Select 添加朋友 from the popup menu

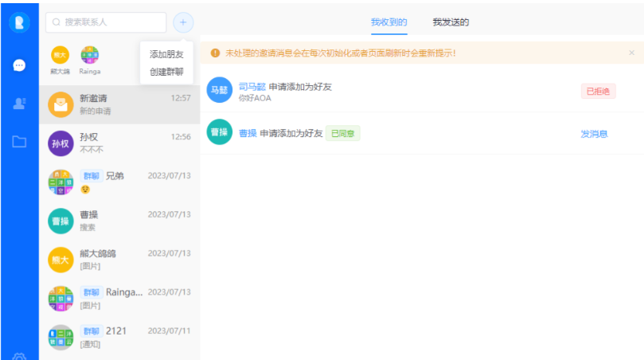pyautogui.click(x=166, y=54)
